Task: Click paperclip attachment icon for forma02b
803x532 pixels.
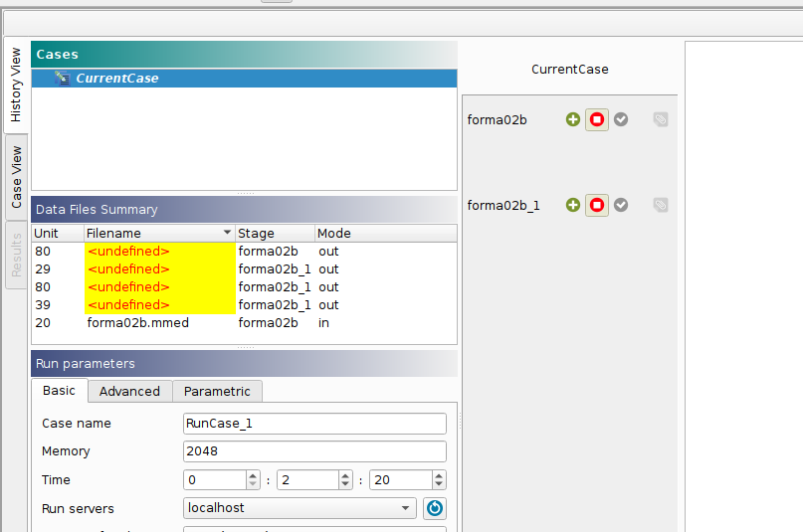Action: click(661, 119)
